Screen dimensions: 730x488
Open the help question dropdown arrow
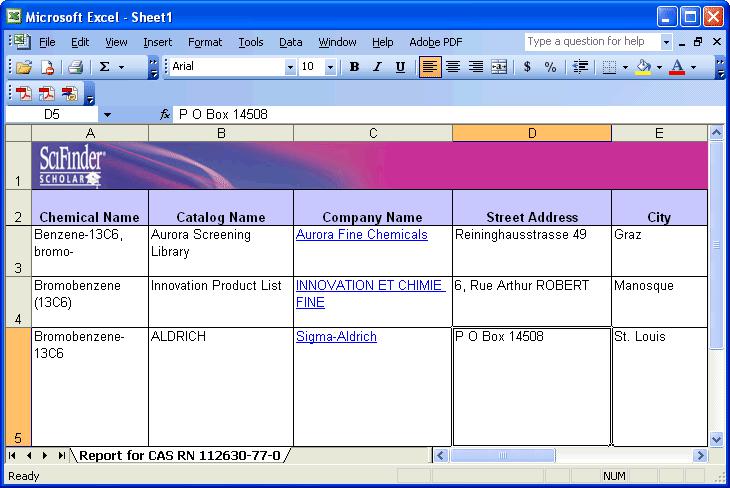click(667, 42)
